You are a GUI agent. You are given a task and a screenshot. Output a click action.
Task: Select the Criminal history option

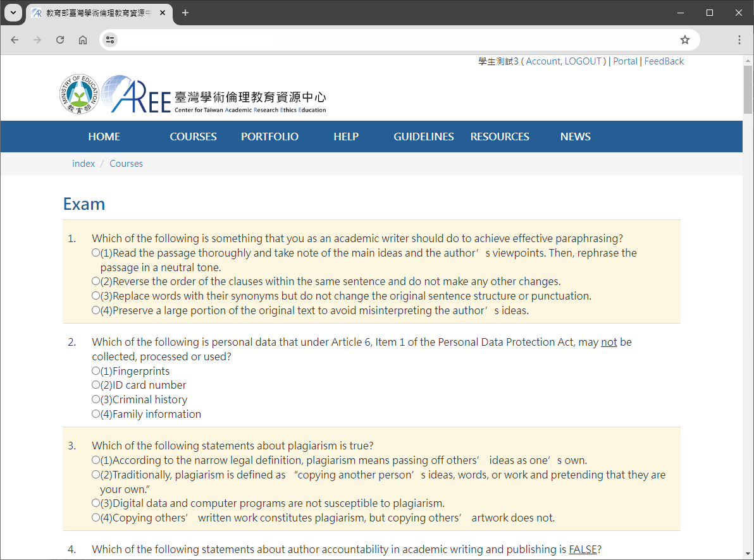[x=96, y=399]
